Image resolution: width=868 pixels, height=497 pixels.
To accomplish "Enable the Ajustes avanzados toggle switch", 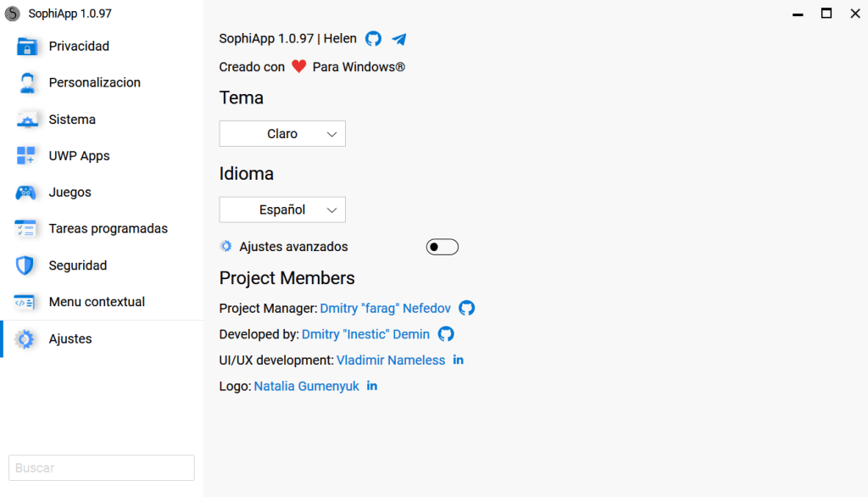I will 442,247.
